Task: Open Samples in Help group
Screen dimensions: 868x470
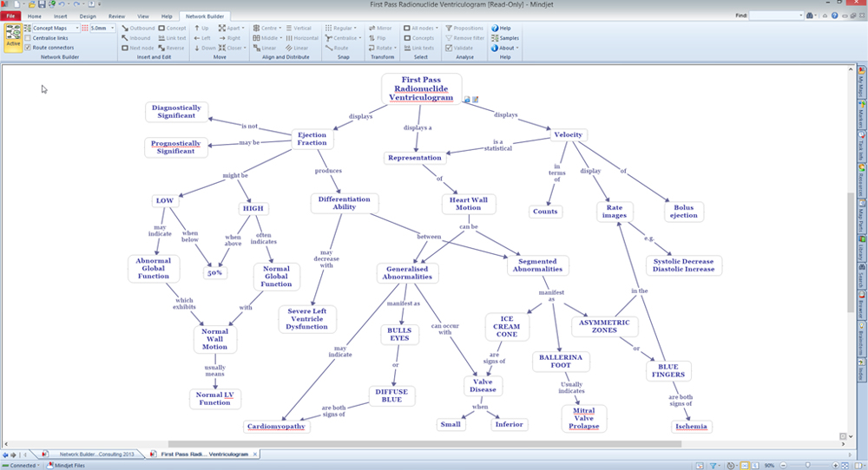Action: pos(505,38)
